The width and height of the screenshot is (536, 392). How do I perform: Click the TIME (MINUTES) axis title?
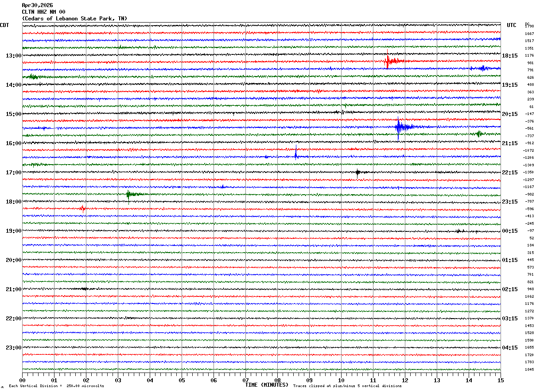click(267, 385)
